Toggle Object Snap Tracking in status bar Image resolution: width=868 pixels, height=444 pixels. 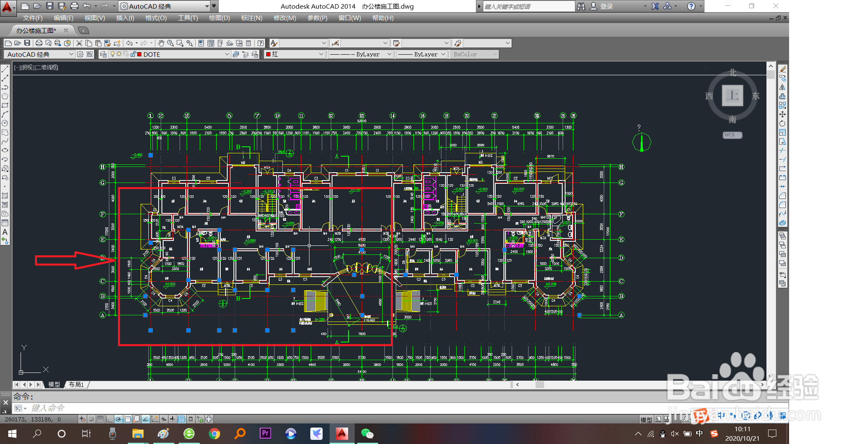pyautogui.click(x=145, y=419)
